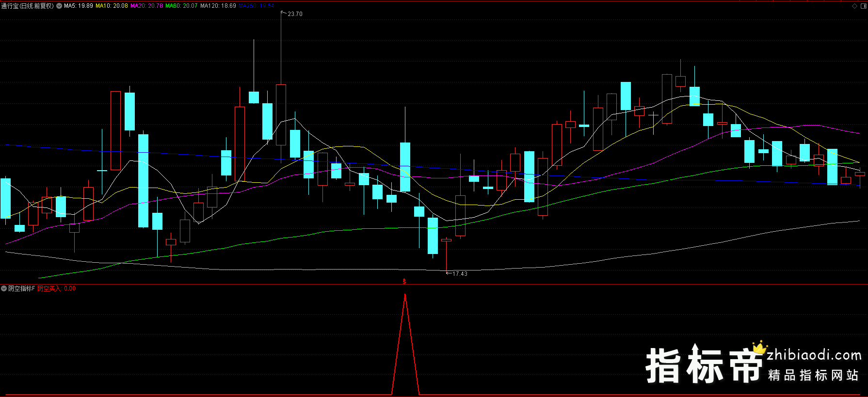
Task: Click the 23.70 high price marker
Action: tap(295, 14)
